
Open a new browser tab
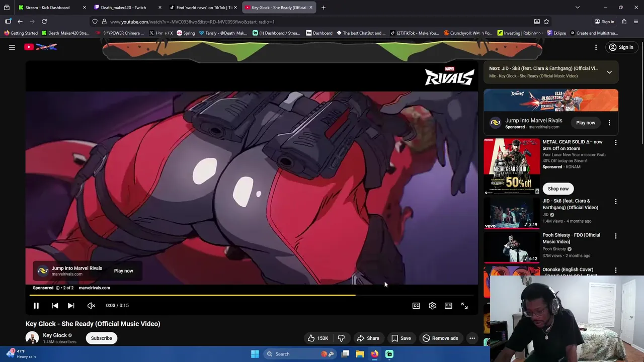coord(324,8)
